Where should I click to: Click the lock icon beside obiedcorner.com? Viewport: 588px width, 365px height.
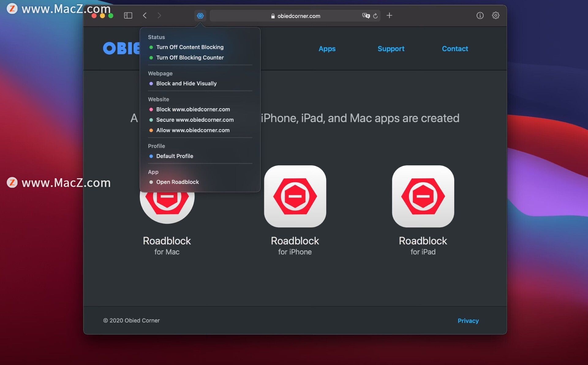coord(273,16)
